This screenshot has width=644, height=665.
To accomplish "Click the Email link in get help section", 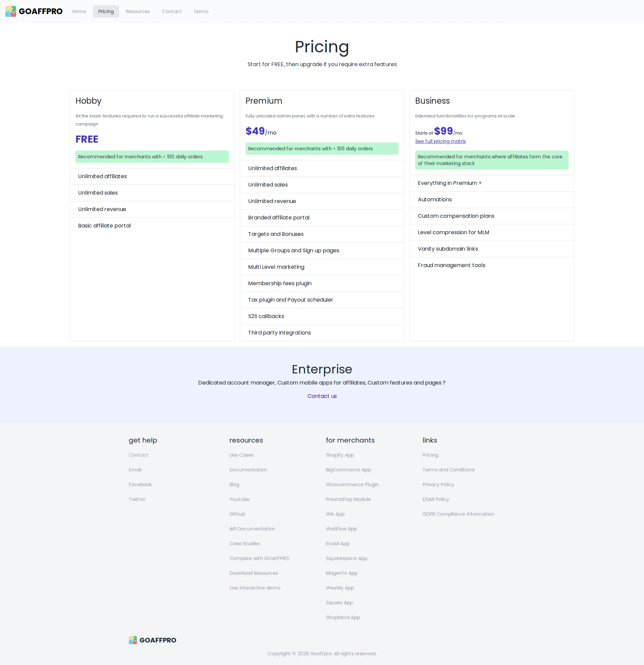I will tap(135, 470).
